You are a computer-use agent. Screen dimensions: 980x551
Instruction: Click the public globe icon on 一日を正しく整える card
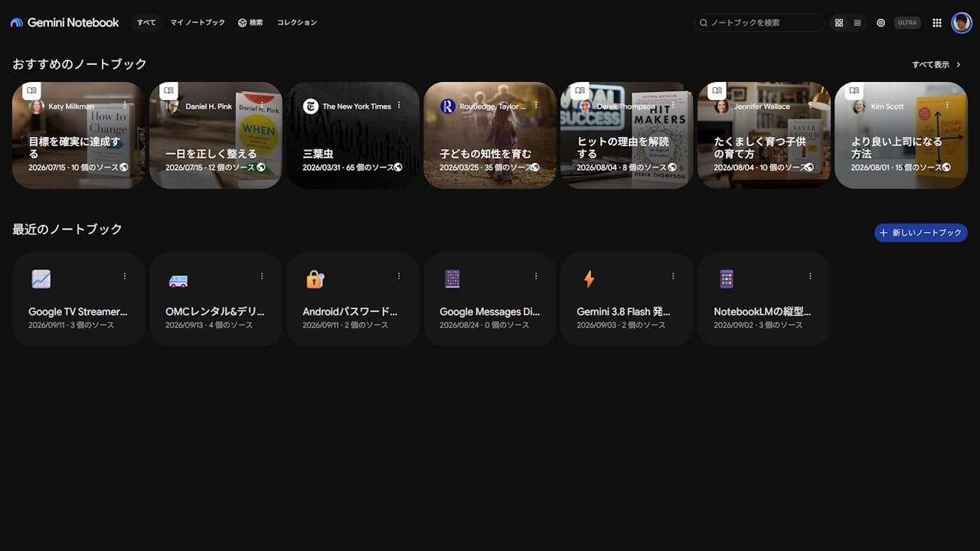pyautogui.click(x=261, y=167)
